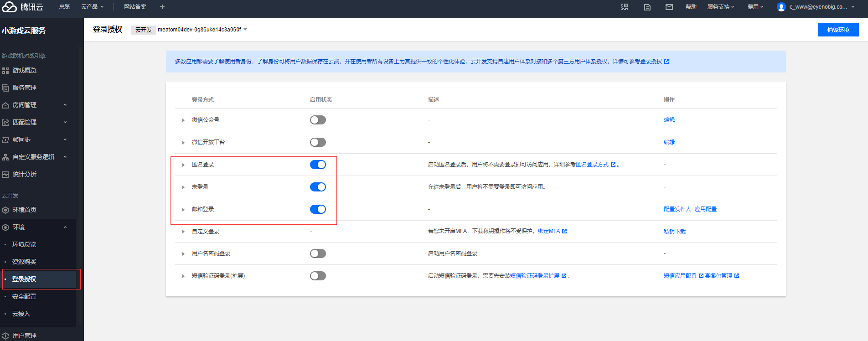Open the 费用 dropdown

click(x=755, y=7)
